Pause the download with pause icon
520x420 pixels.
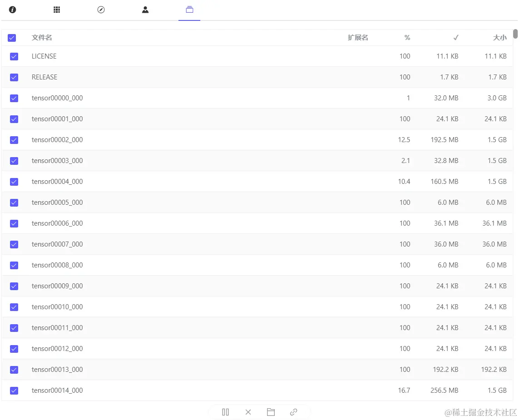[x=226, y=412]
